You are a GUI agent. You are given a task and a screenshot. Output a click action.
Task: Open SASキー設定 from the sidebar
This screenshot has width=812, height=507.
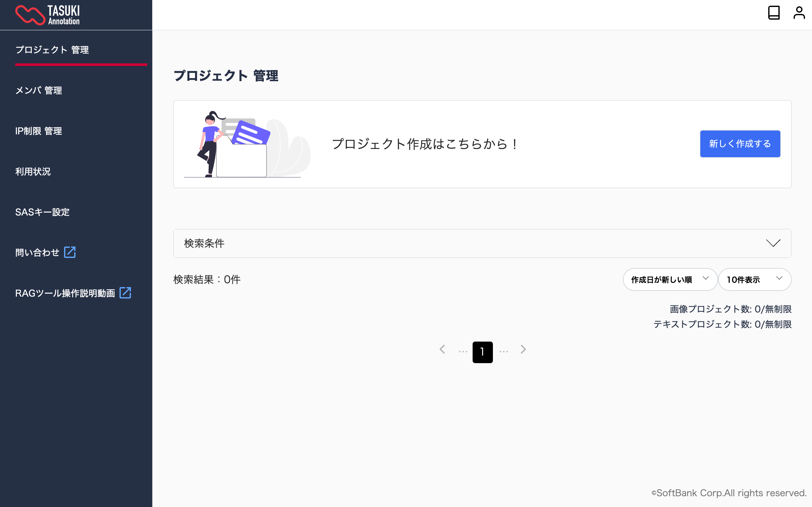42,212
